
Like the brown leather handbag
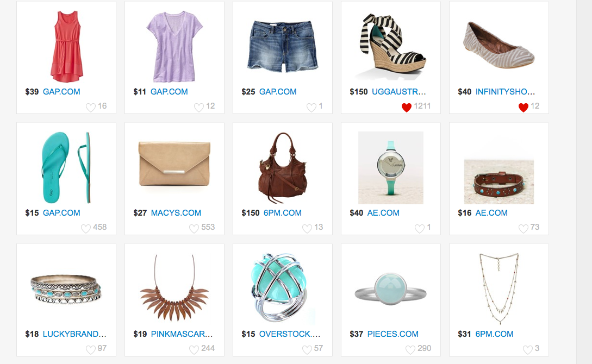point(307,229)
